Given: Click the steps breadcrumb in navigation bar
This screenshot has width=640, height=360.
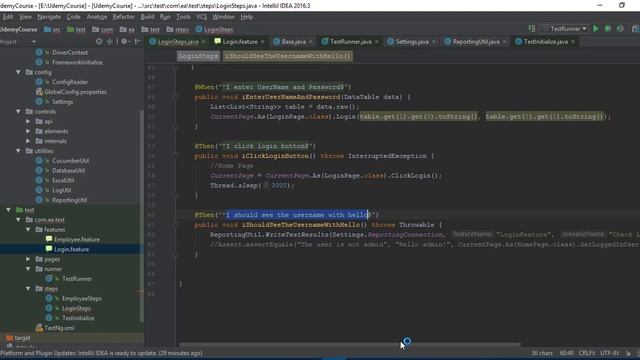Looking at the screenshot, I should [x=178, y=29].
